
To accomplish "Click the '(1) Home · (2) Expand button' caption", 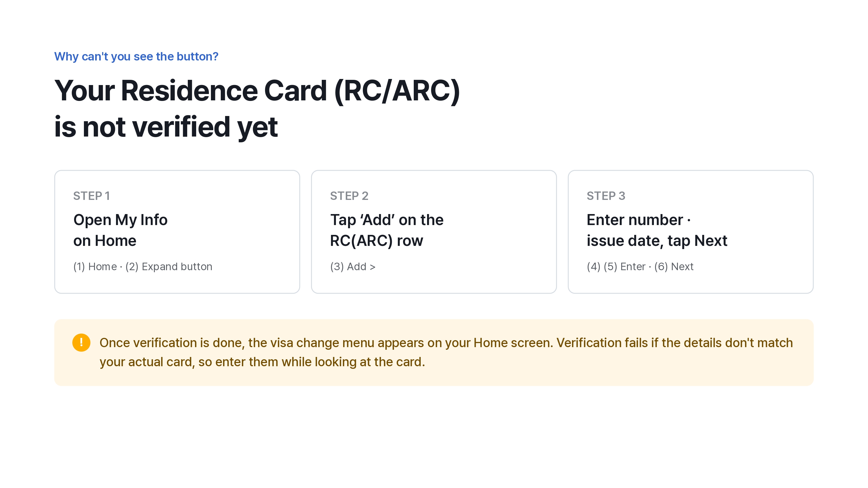I will coord(143,266).
